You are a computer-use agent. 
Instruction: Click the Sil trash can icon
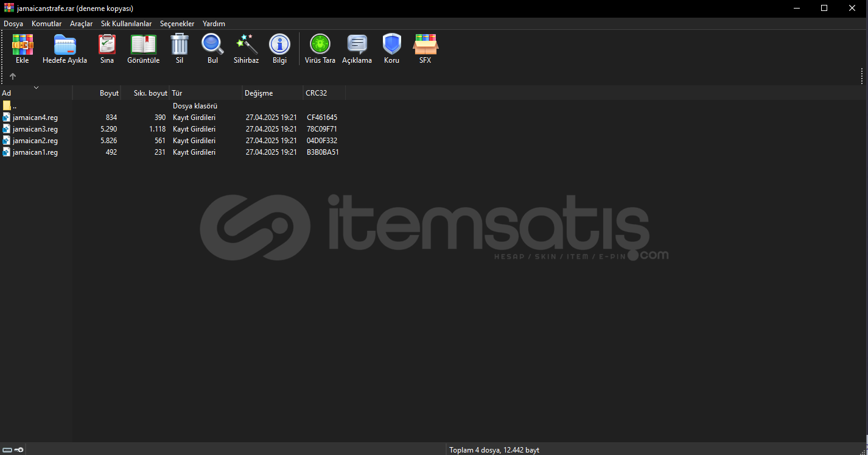coord(180,48)
